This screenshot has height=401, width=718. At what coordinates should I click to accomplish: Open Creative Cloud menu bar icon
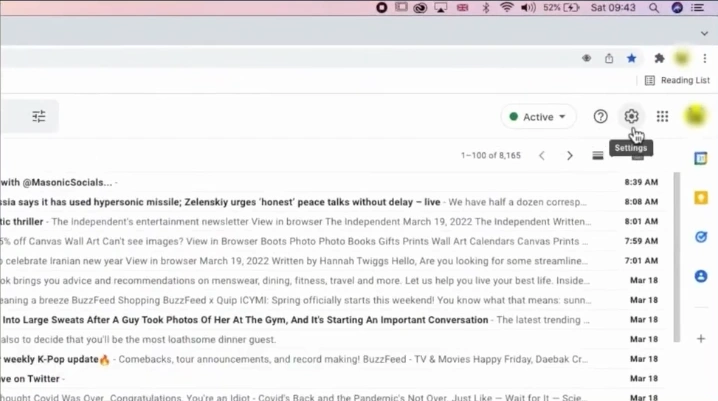[420, 8]
